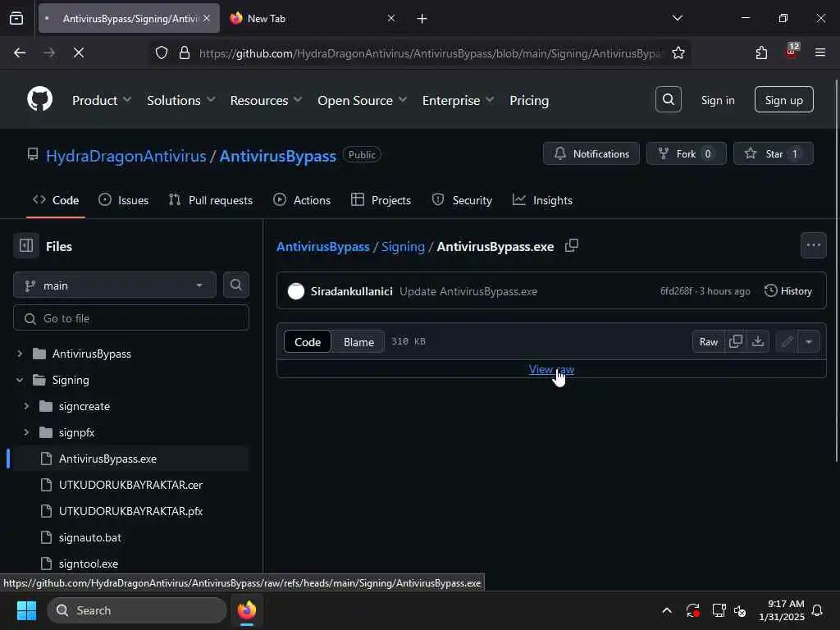Select the Code view toggle

pyautogui.click(x=308, y=342)
